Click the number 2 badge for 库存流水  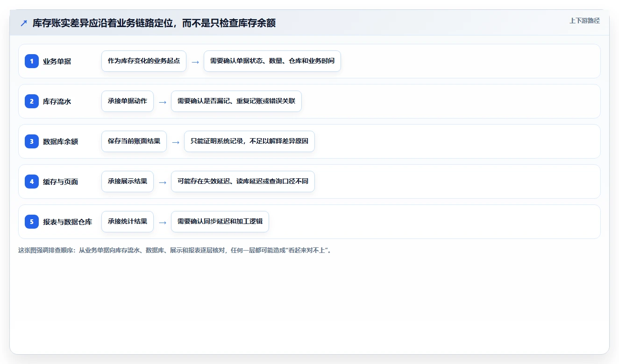point(32,101)
